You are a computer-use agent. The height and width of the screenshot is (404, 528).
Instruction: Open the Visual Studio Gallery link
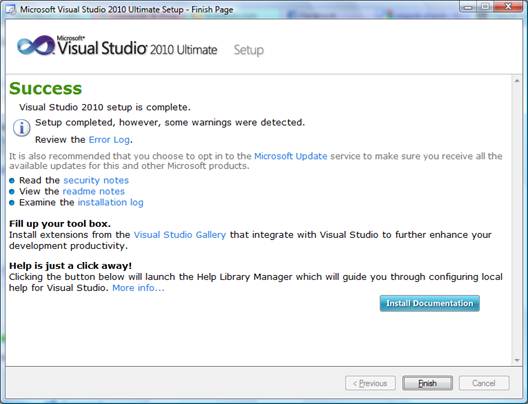click(x=180, y=235)
